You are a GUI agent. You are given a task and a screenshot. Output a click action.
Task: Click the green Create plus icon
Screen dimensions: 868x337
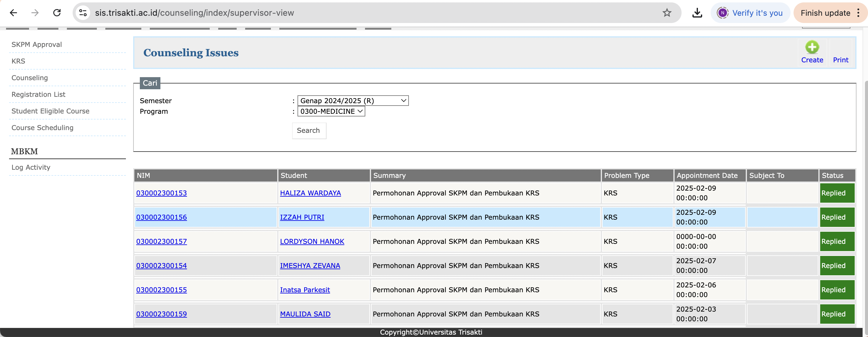click(x=812, y=47)
